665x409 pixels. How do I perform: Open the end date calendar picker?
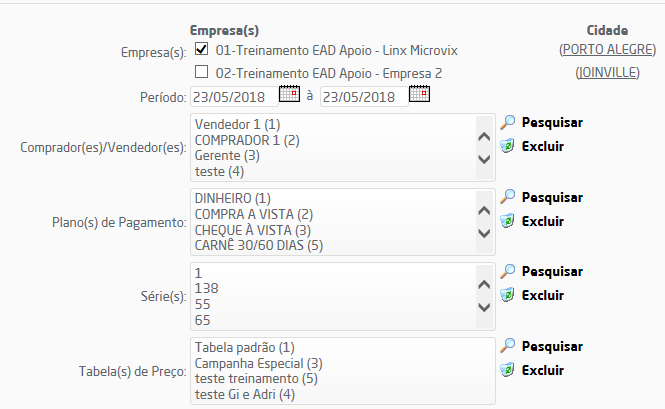click(419, 96)
